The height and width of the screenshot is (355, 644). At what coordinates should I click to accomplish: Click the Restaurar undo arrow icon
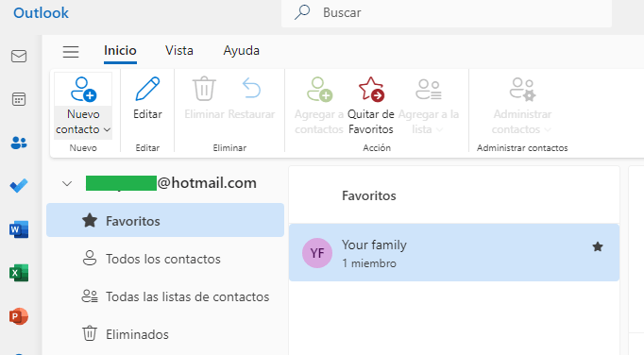point(251,88)
